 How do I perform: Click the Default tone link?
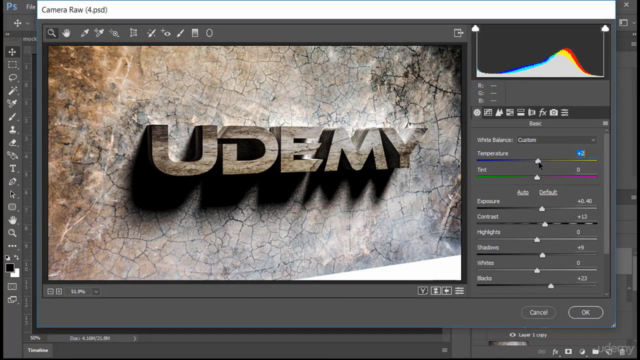click(x=548, y=192)
